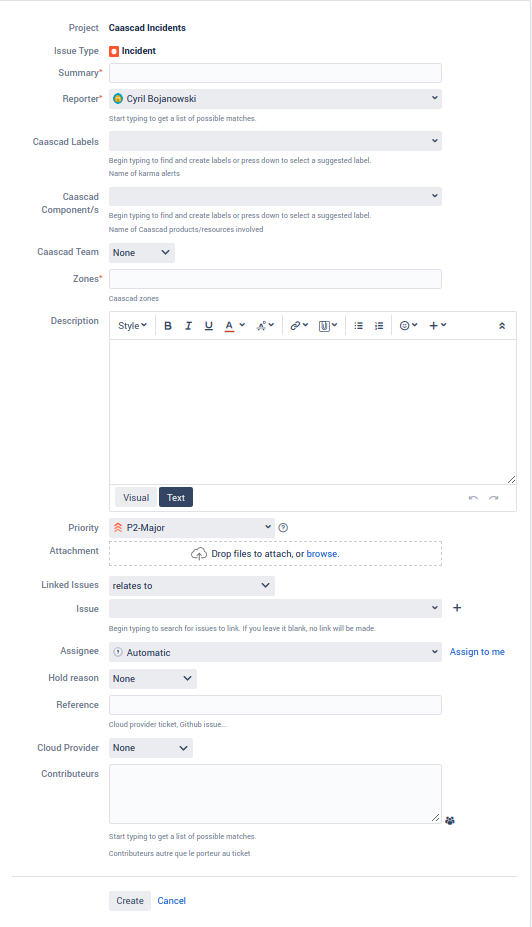Image resolution: width=532 pixels, height=927 pixels.
Task: Apply italic formatting in the editor
Action: (188, 326)
